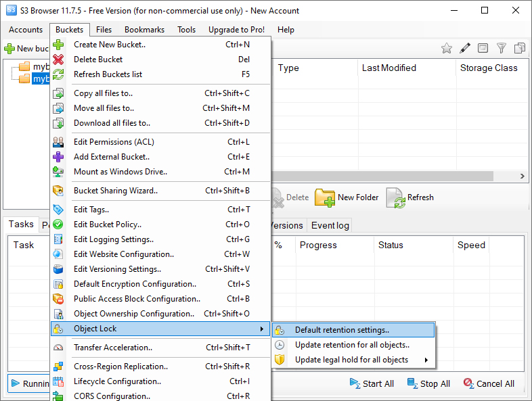Viewport: 532px width, 401px height.
Task: Click the Progress column header in Tasks
Action: click(335, 245)
